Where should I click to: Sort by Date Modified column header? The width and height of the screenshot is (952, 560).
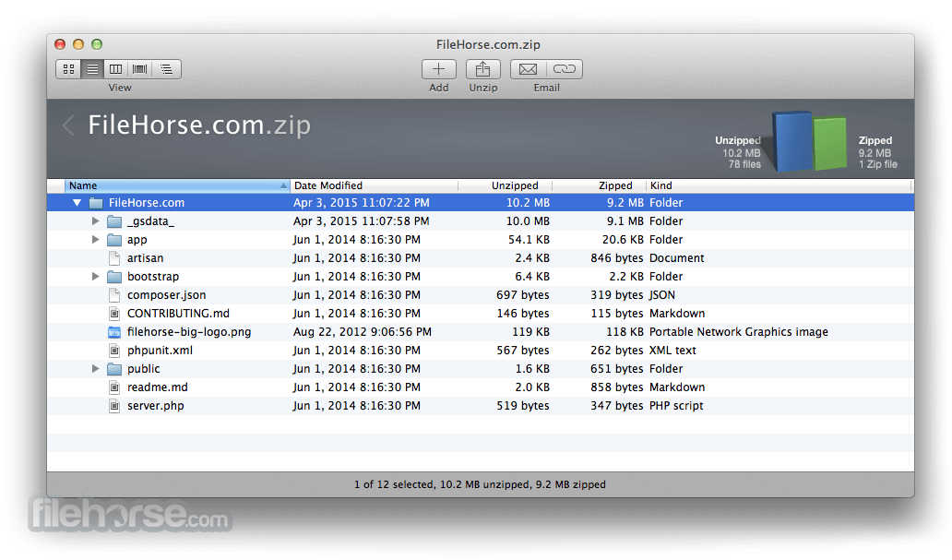coord(374,185)
